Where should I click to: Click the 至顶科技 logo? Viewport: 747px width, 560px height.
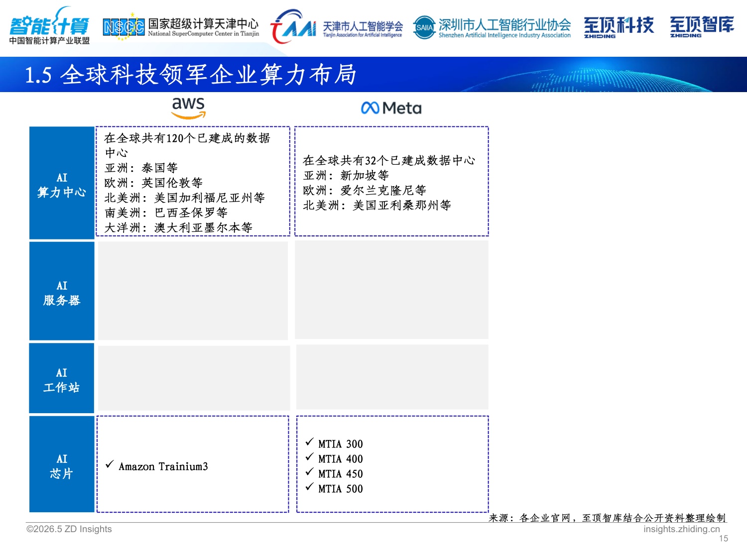click(x=619, y=27)
